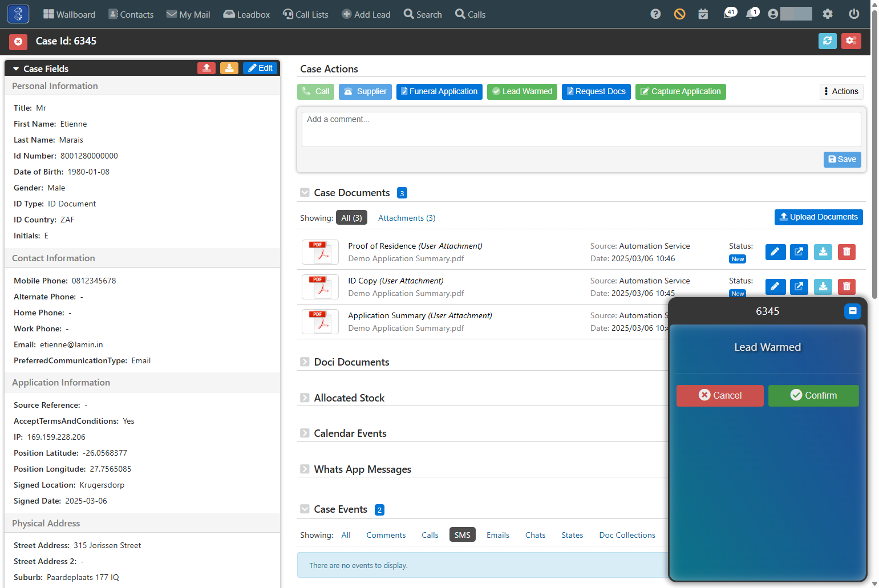Collapse the Case Events section
This screenshot has width=879, height=588.
click(305, 509)
